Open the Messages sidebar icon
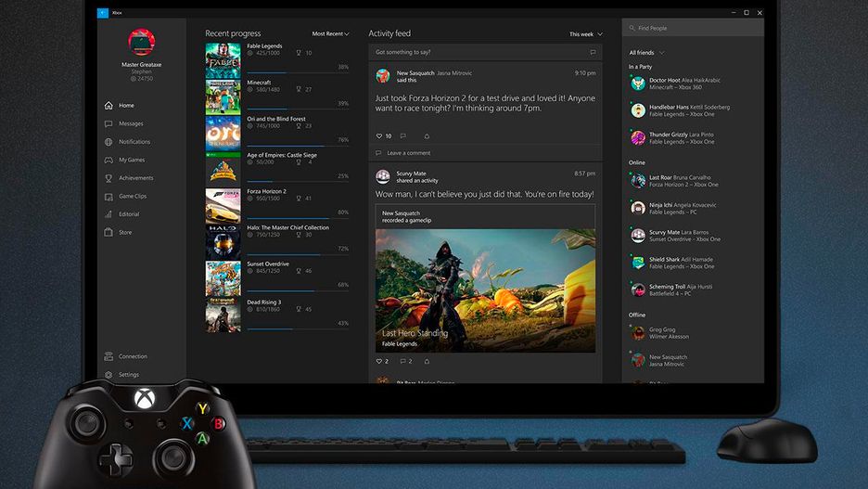 click(x=108, y=123)
